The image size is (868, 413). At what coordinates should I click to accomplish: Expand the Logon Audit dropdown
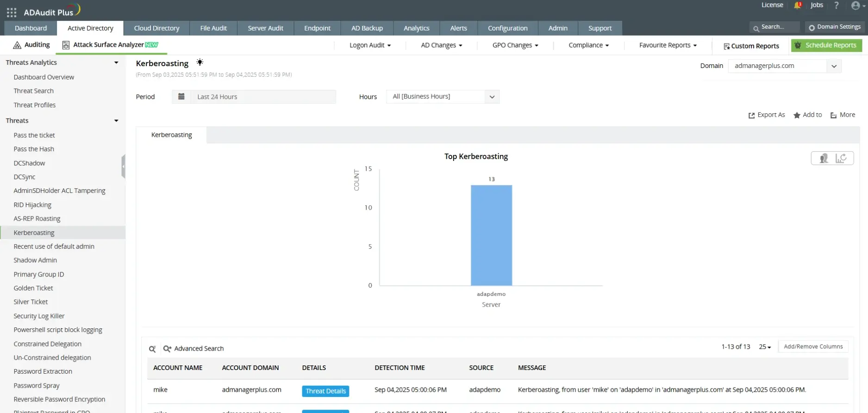coord(370,45)
